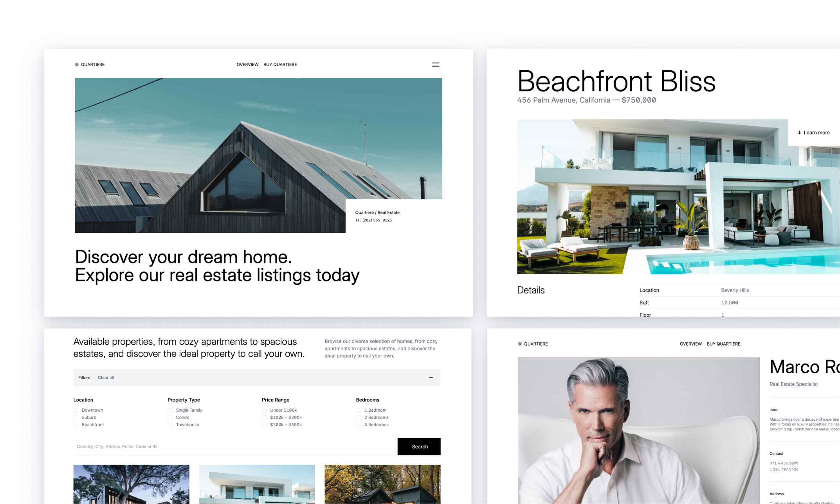Toggle the Single Family property type checkbox

[169, 410]
